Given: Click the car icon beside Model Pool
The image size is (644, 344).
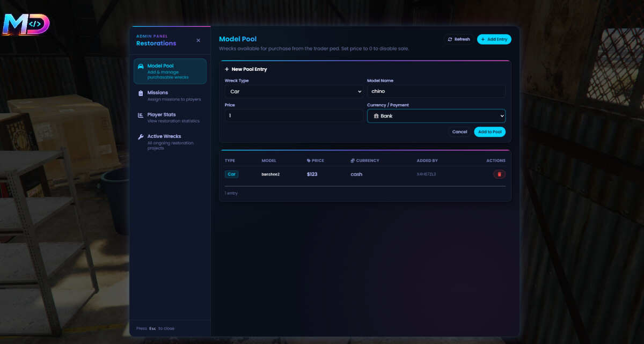Looking at the screenshot, I should (x=141, y=66).
